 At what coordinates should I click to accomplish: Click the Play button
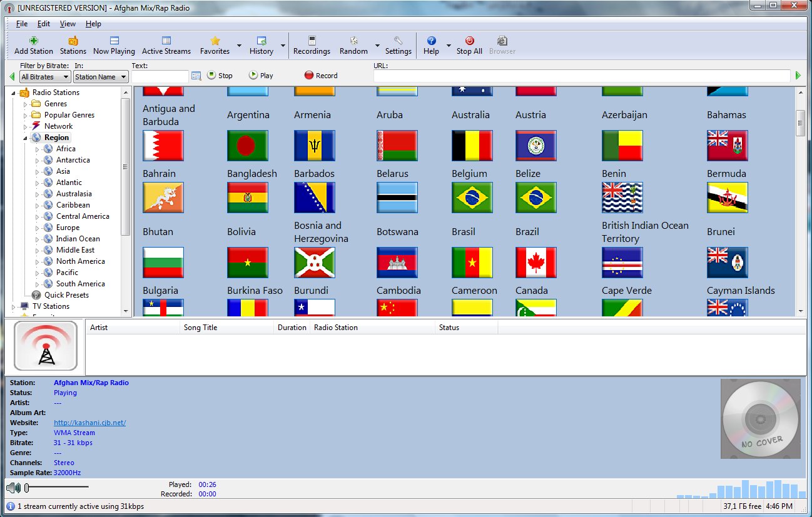[x=261, y=76]
